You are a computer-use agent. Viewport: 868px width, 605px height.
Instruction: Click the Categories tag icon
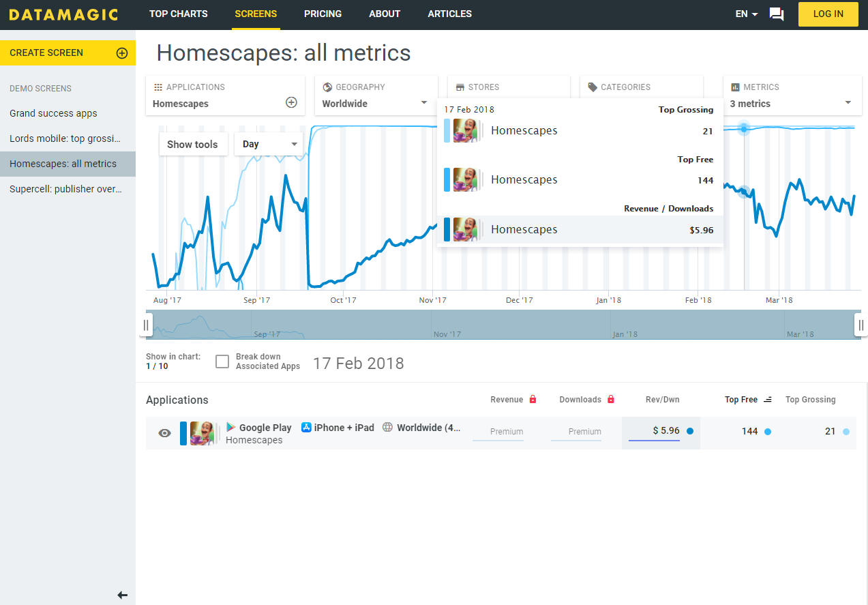592,87
